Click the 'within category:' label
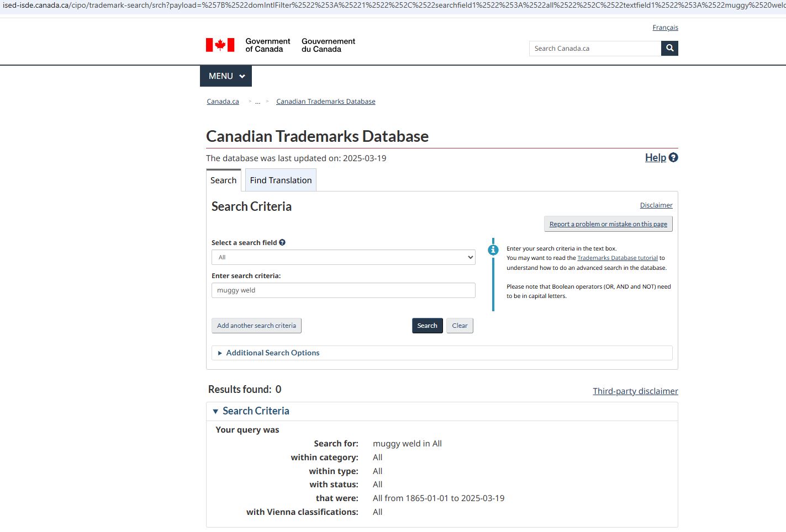This screenshot has height=532, width=786. click(325, 457)
